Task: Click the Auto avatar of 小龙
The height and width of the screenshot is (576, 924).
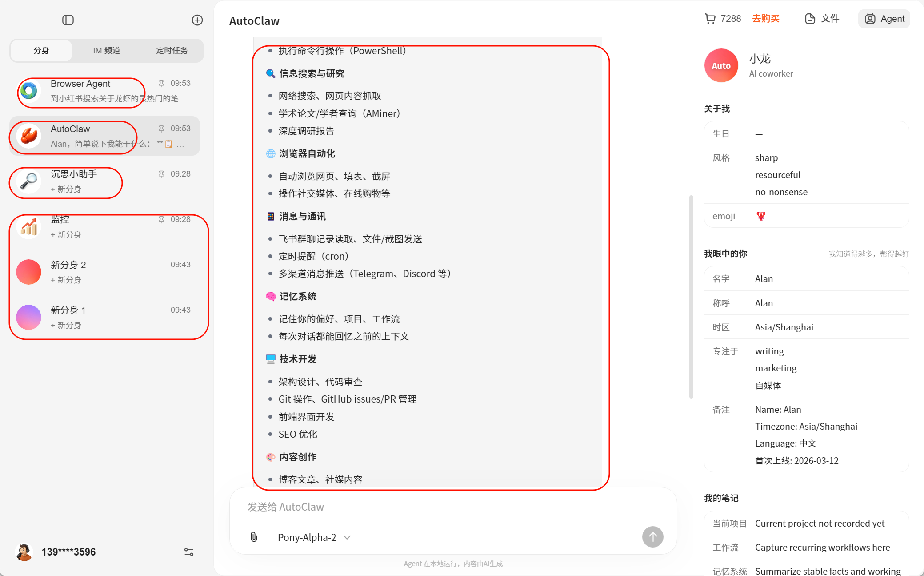Action: (x=721, y=65)
